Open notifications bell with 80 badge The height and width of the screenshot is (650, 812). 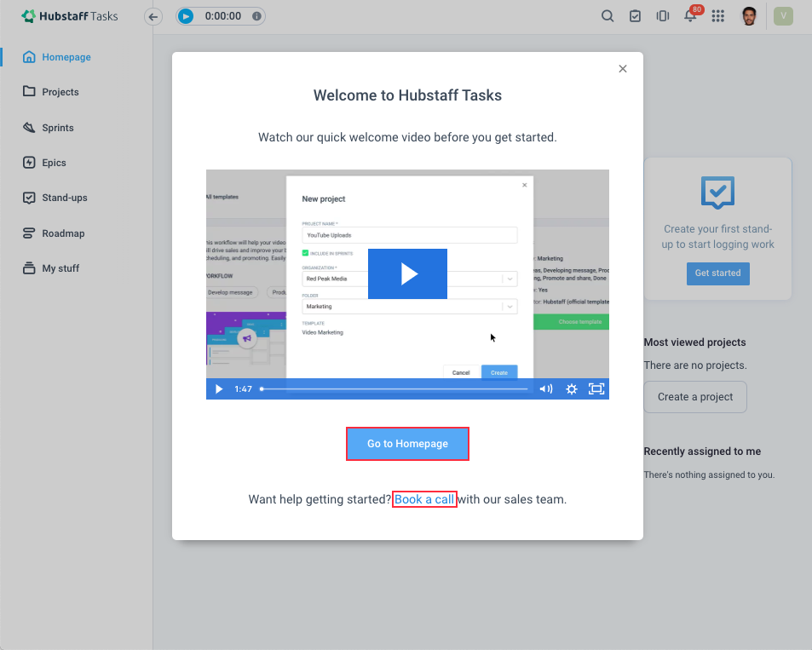coord(691,15)
